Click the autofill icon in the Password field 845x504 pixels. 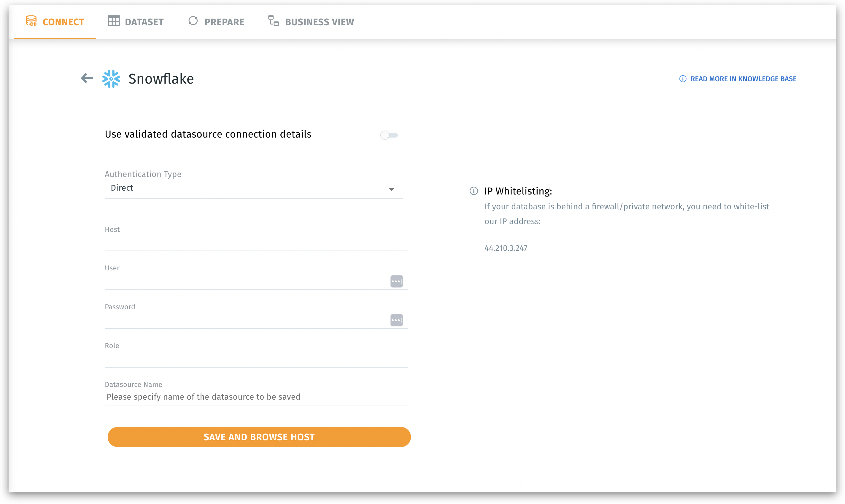pos(396,320)
